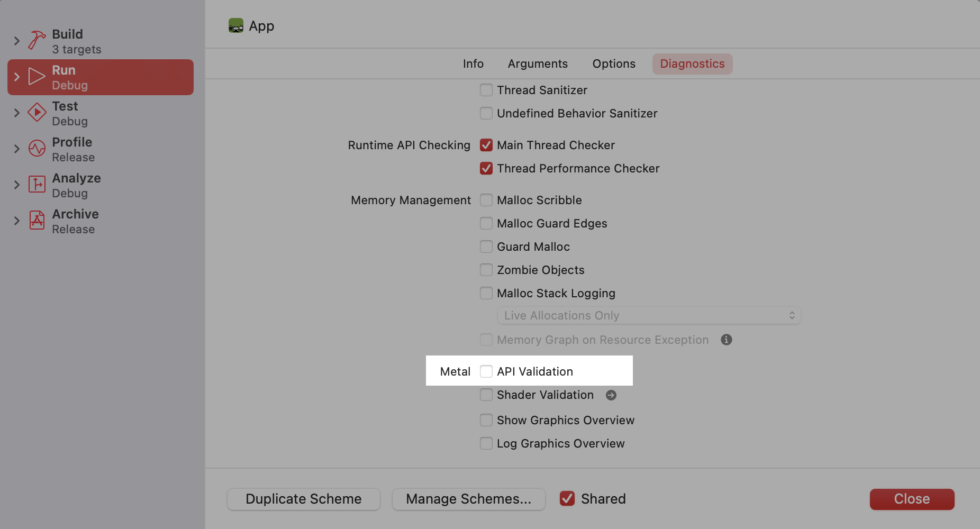The height and width of the screenshot is (529, 980).
Task: Click the Profile waveform icon
Action: click(x=37, y=149)
